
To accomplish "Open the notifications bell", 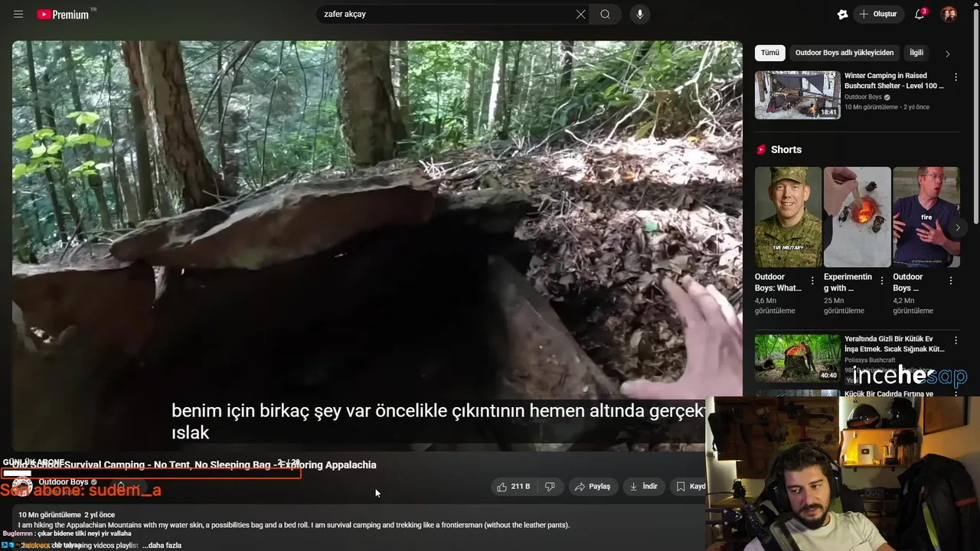I will click(920, 14).
